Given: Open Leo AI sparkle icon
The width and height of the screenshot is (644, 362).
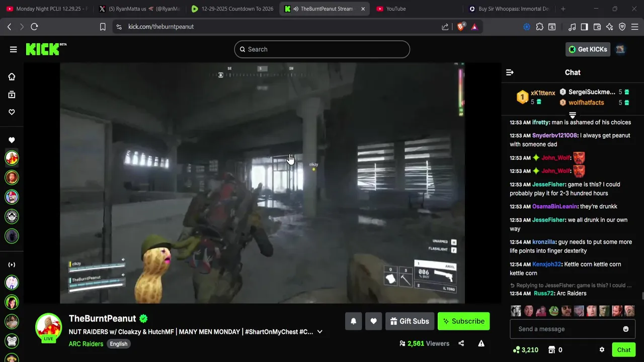Looking at the screenshot, I should (609, 27).
